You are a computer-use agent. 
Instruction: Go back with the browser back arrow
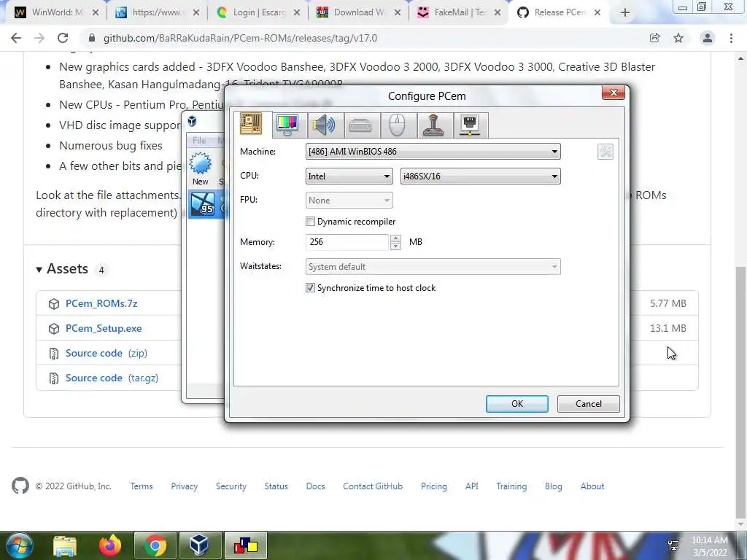(x=16, y=38)
